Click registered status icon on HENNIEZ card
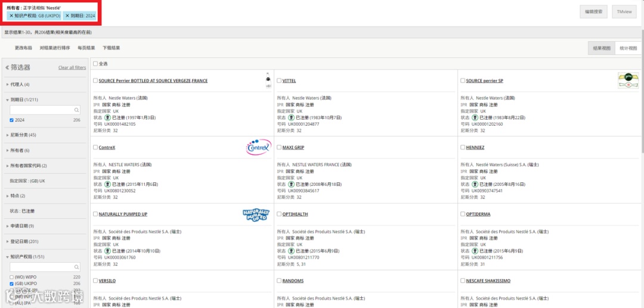 [475, 184]
